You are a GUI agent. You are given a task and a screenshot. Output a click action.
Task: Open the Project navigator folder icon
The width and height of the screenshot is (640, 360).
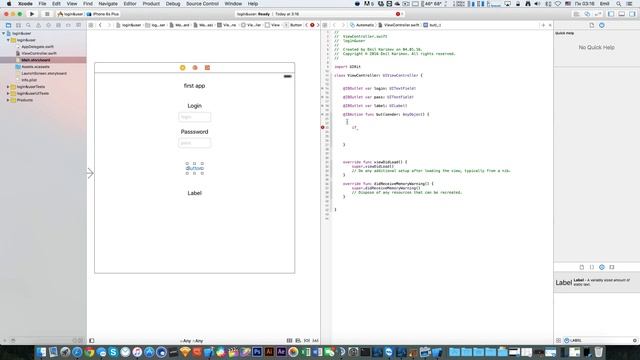8,25
